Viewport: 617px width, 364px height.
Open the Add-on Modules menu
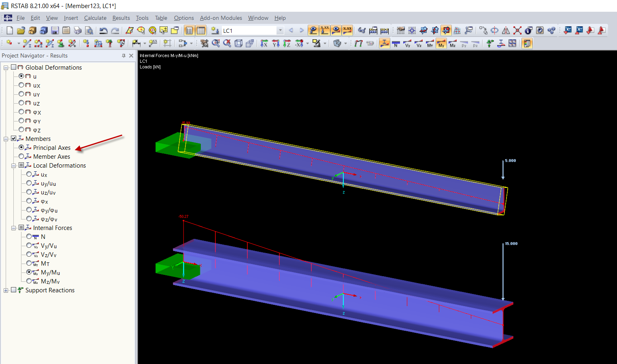221,18
